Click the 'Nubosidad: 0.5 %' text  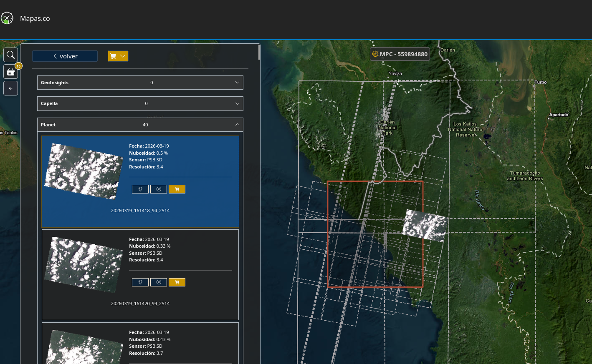(149, 153)
